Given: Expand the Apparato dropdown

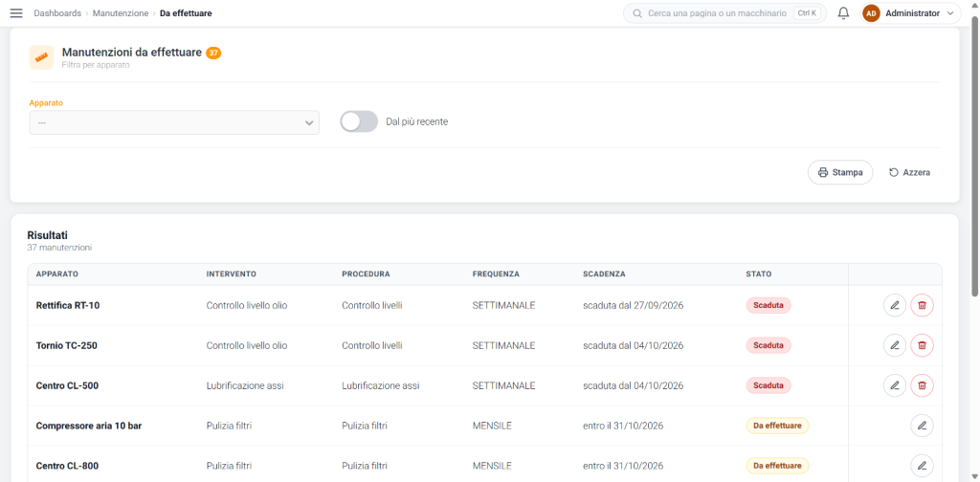Looking at the screenshot, I should pyautogui.click(x=174, y=122).
